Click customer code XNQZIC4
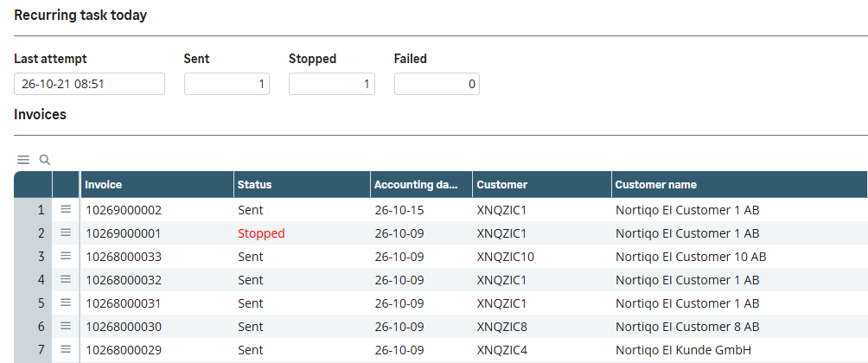This screenshot has height=363, width=868. (x=502, y=350)
